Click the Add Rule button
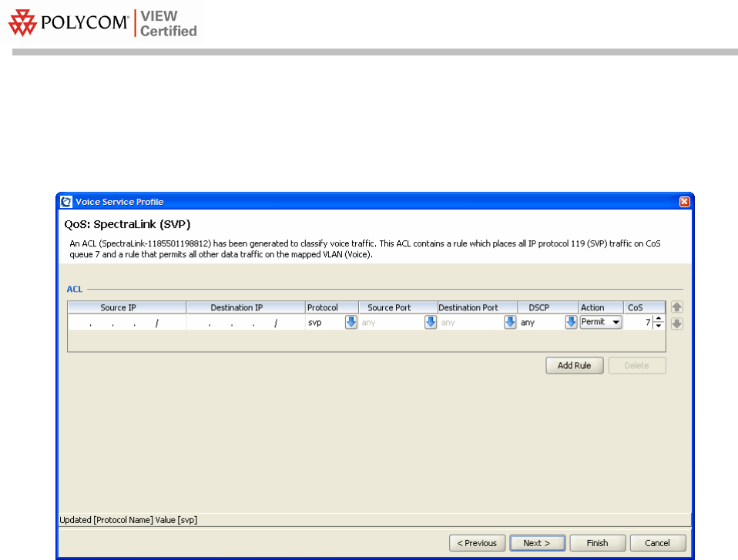Screen dimensions: 738x560 [x=575, y=366]
